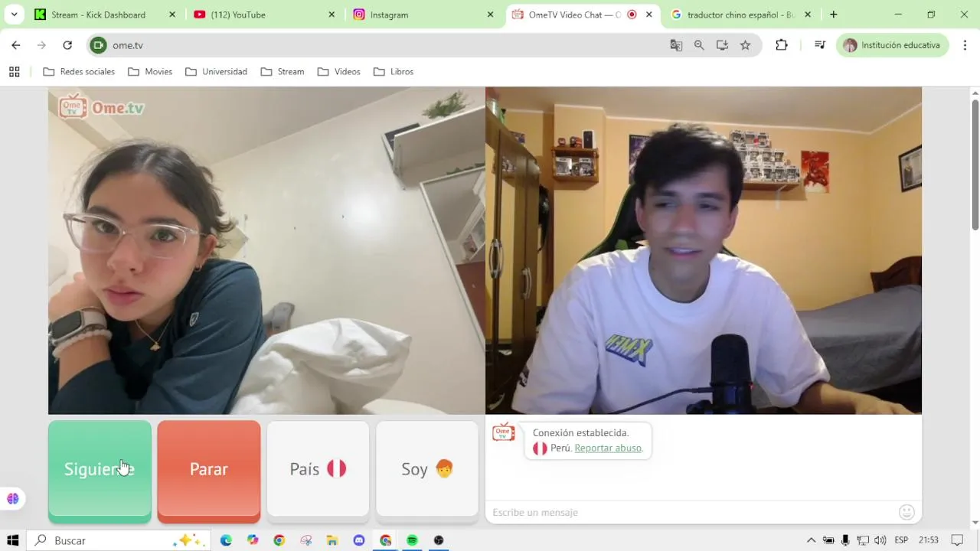Open the Chrome three-dot menu
The height and width of the screenshot is (551, 980).
pos(965,45)
